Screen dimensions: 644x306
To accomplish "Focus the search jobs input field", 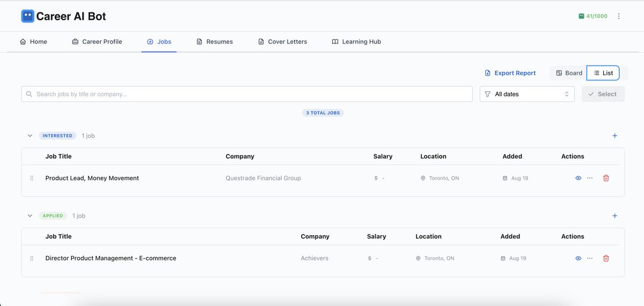I will pos(247,94).
